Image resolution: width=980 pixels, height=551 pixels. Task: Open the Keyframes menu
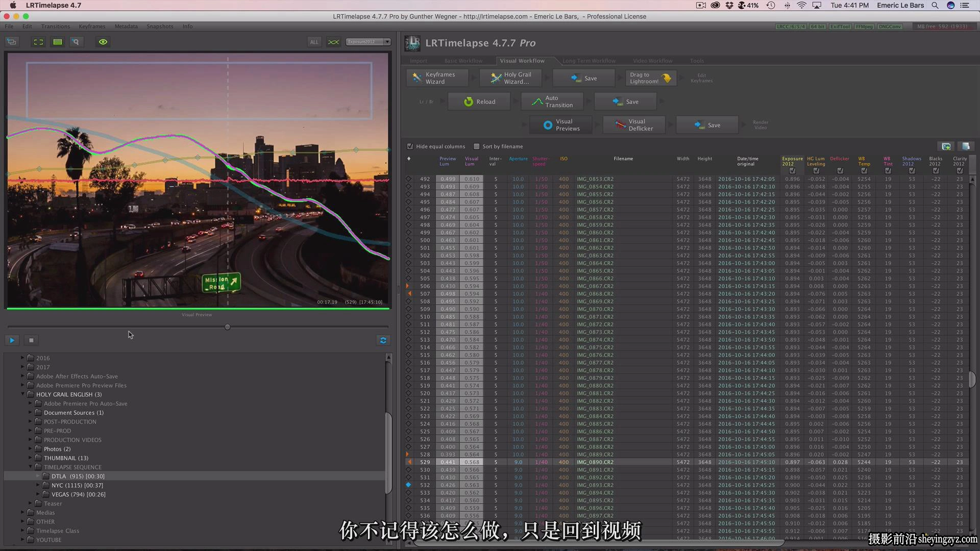pos(92,27)
